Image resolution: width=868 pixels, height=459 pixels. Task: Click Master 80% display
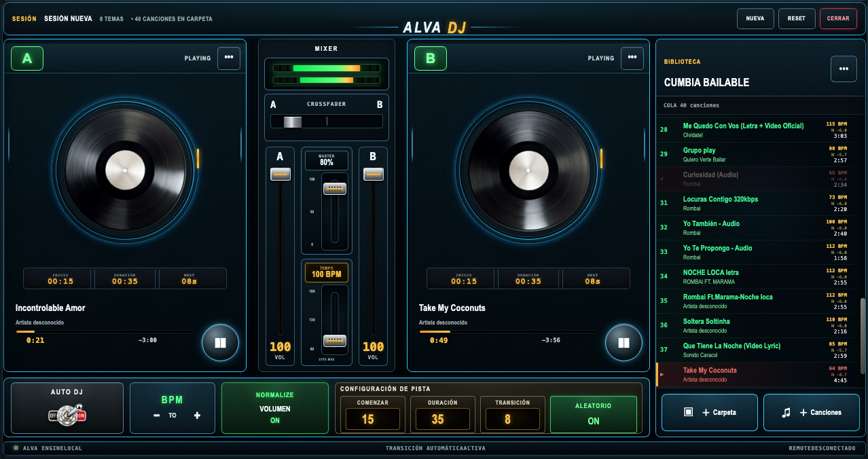[327, 160]
